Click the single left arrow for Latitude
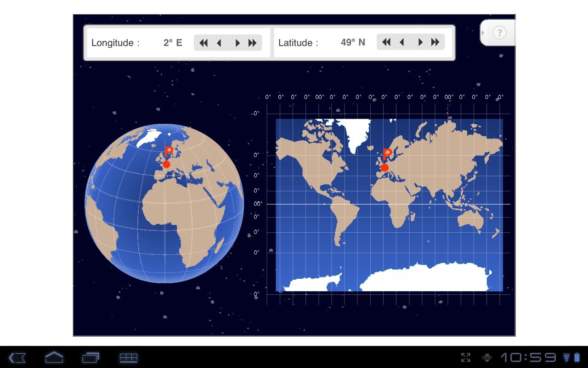Viewport: 588px width, 368px height. 402,42
